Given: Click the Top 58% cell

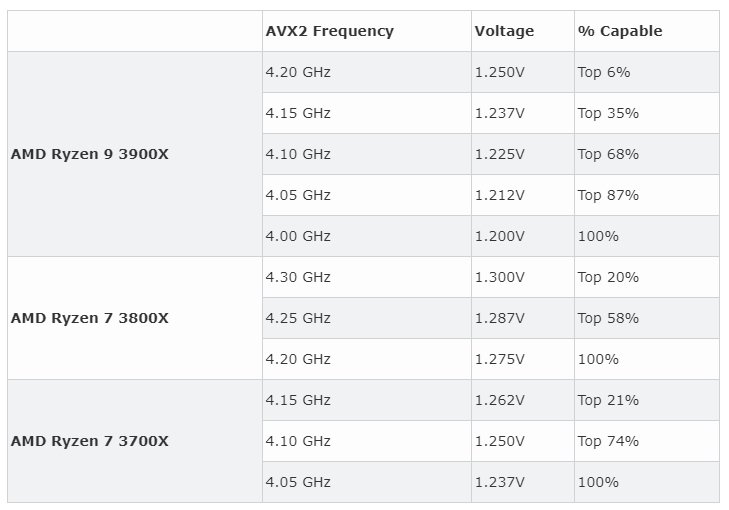Looking at the screenshot, I should [607, 318].
